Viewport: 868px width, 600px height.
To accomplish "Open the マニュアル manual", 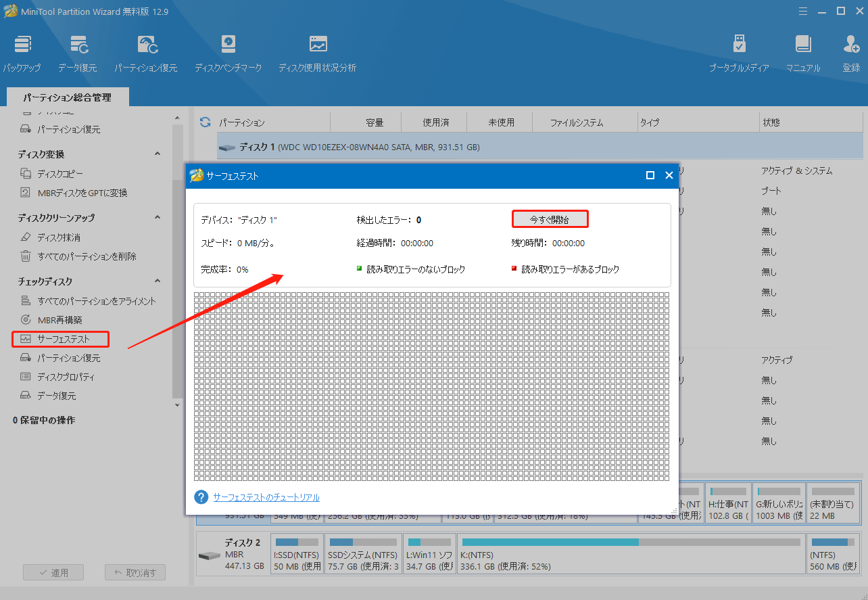I will (x=803, y=53).
